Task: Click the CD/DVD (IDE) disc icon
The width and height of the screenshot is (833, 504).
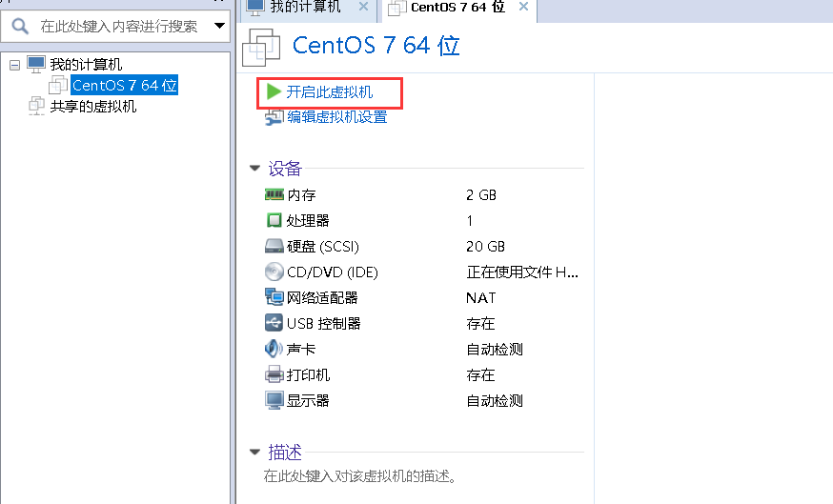Action: 274,272
